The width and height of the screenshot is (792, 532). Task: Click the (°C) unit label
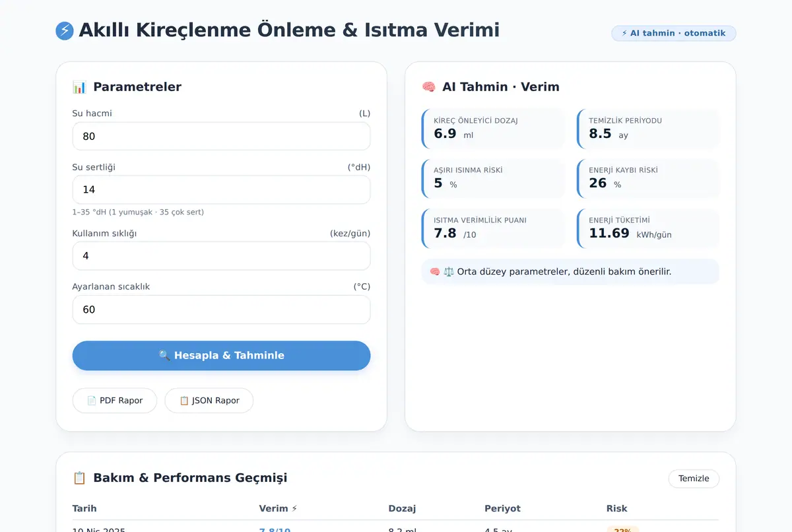[362, 286]
